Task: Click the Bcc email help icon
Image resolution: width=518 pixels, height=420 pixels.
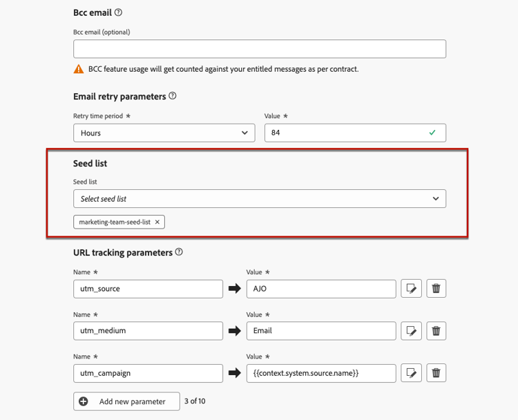Action: point(118,12)
